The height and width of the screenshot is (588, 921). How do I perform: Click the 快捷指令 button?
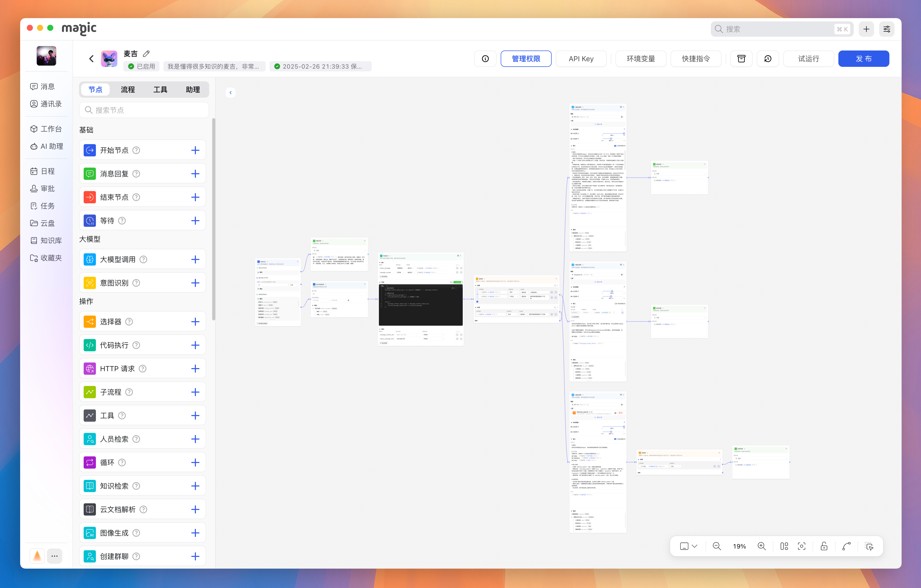(696, 58)
